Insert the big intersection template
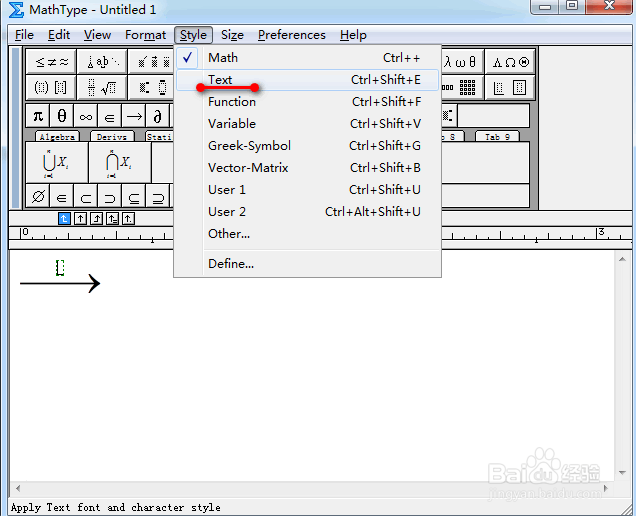Viewport: 636px width, 516px height. point(120,162)
